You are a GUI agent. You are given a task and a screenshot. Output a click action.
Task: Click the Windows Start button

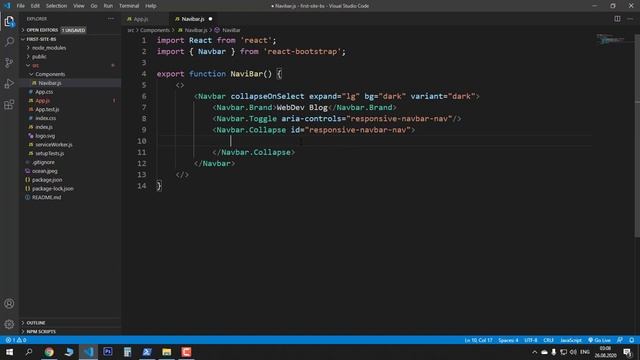click(x=9, y=352)
